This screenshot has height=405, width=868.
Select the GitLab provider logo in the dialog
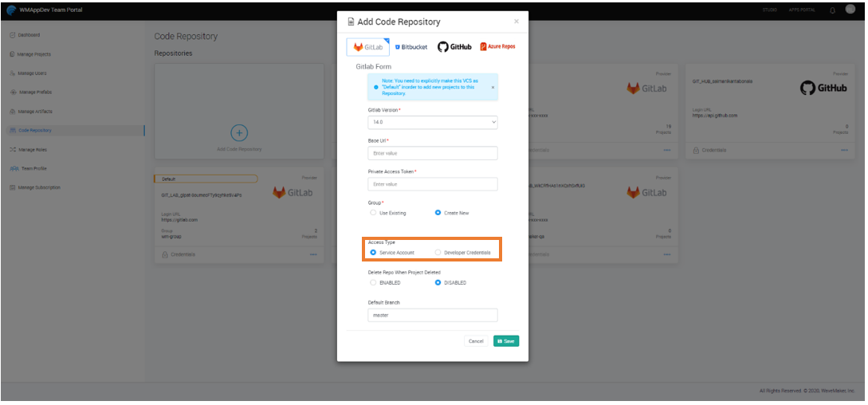click(x=367, y=47)
